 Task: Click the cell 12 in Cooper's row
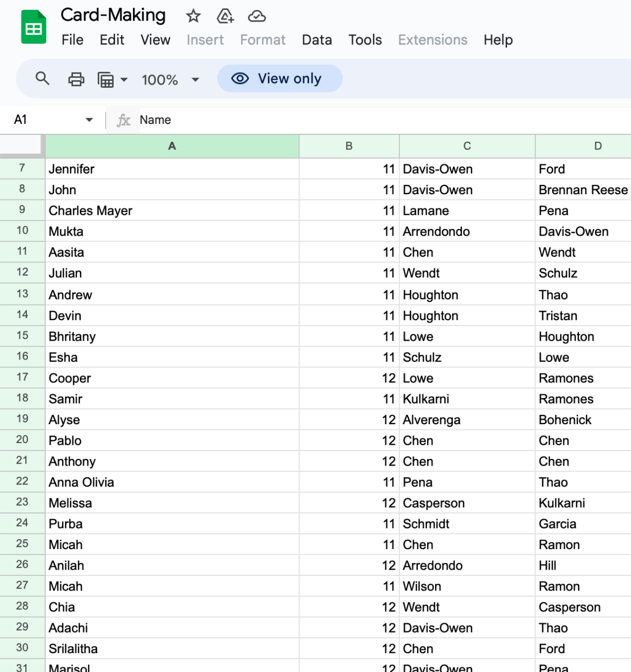pos(349,378)
